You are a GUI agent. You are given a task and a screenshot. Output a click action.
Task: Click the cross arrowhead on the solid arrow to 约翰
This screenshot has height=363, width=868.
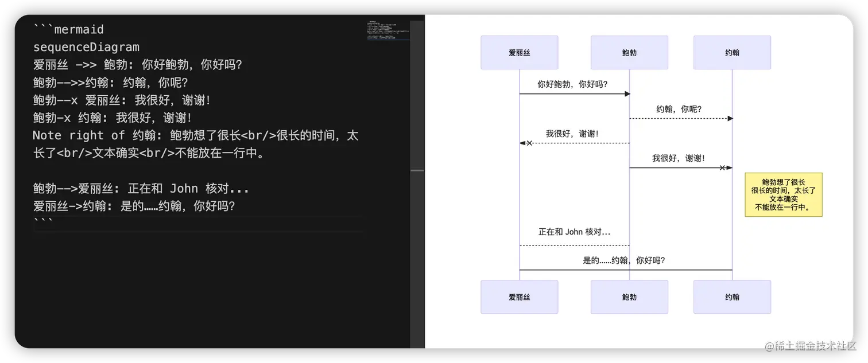[x=722, y=167]
